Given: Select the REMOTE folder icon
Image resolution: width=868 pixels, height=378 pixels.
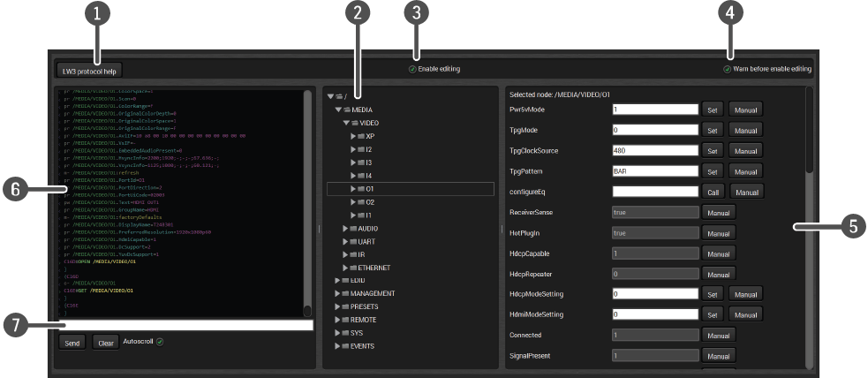Looking at the screenshot, I should tap(345, 320).
